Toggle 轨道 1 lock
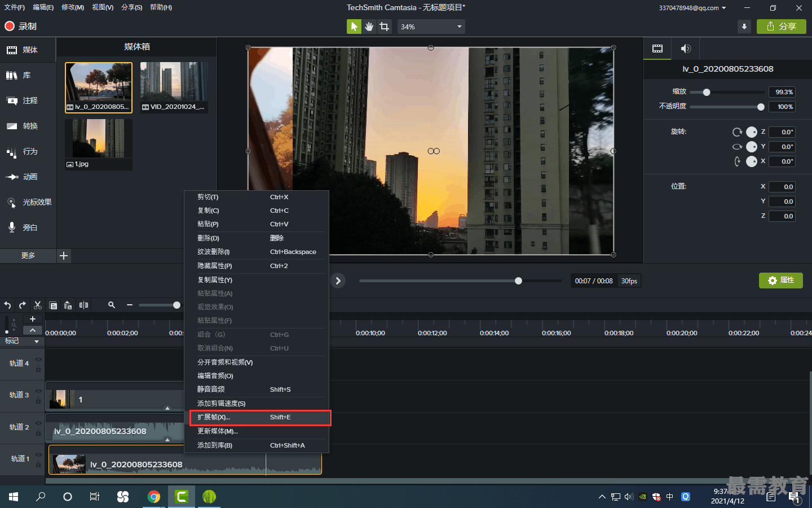Viewport: 812px width, 508px height. point(38,465)
